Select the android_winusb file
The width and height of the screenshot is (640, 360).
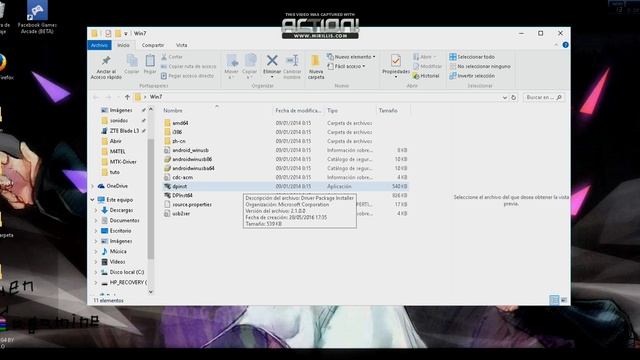(190, 150)
